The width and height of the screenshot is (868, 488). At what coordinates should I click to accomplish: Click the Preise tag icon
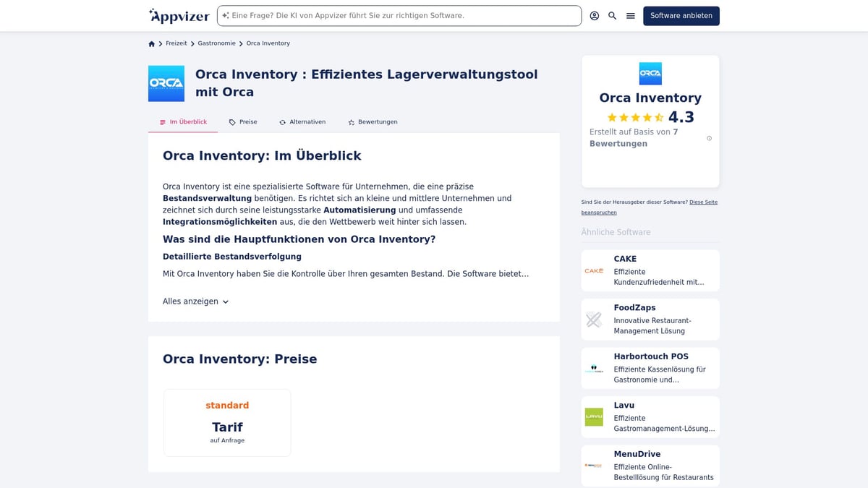231,121
